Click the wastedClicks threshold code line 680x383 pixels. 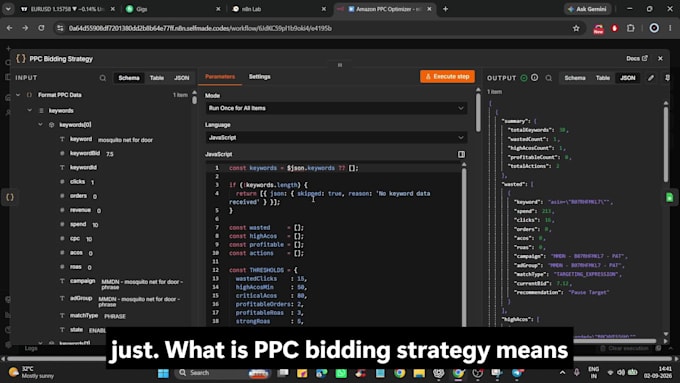pos(271,278)
